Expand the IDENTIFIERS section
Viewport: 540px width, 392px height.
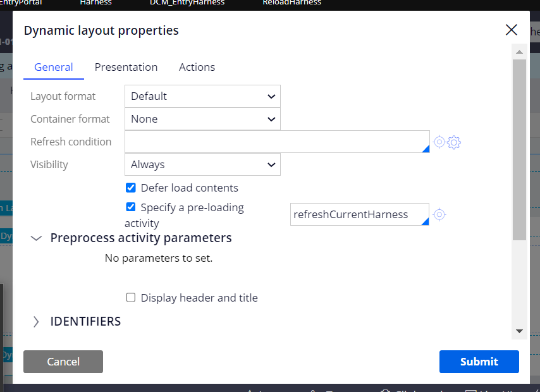click(37, 321)
